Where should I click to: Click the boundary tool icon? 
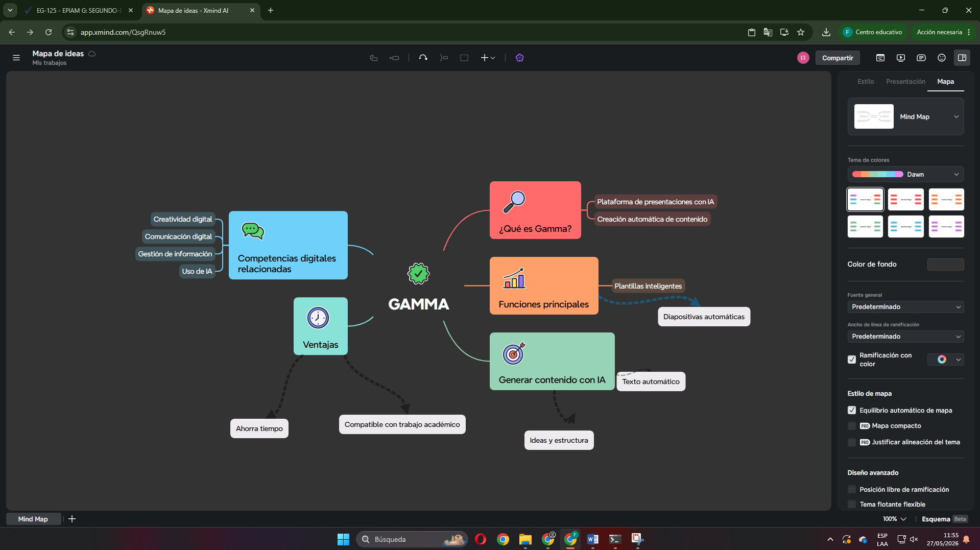[464, 58]
